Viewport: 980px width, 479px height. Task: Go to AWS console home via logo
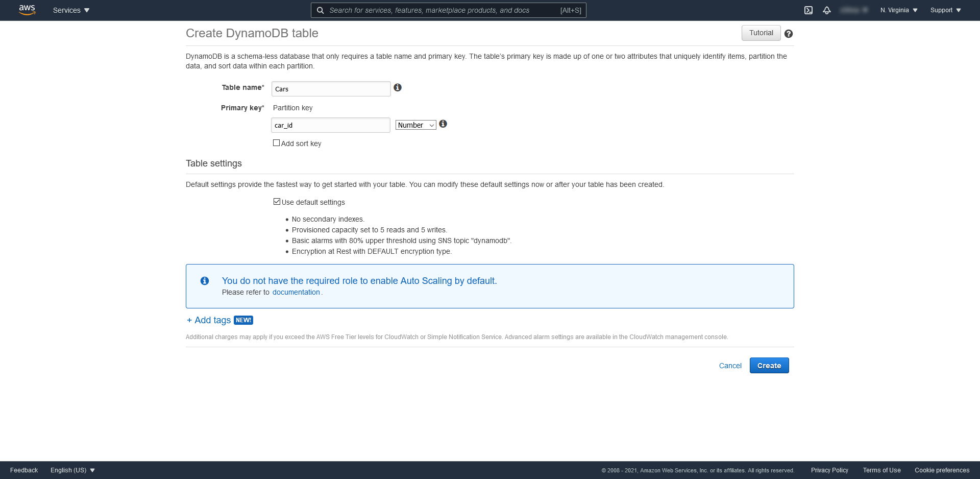27,10
